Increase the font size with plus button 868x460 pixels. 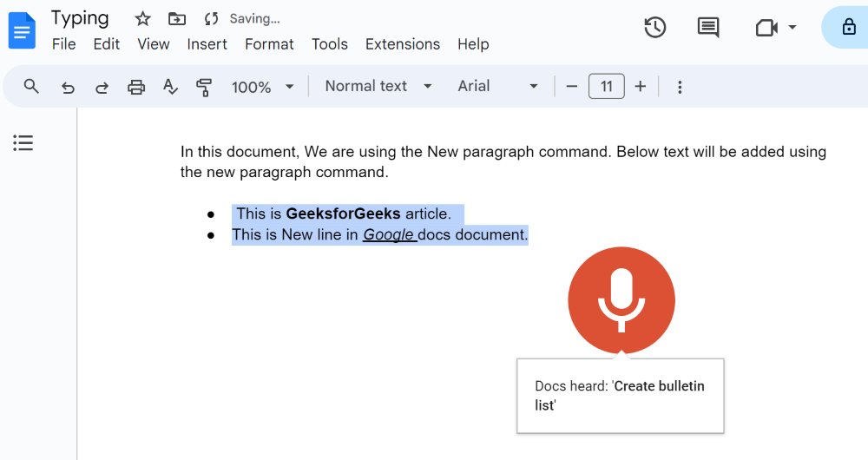pos(641,86)
